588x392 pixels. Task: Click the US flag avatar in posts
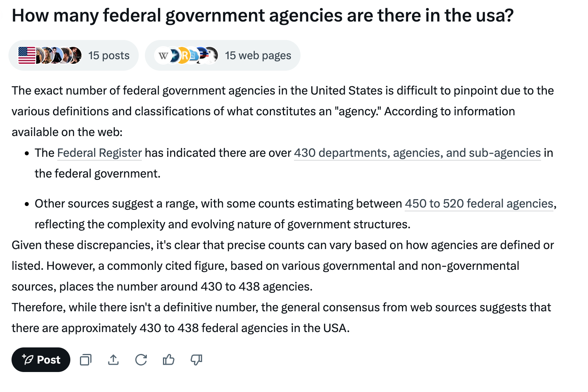pyautogui.click(x=26, y=55)
